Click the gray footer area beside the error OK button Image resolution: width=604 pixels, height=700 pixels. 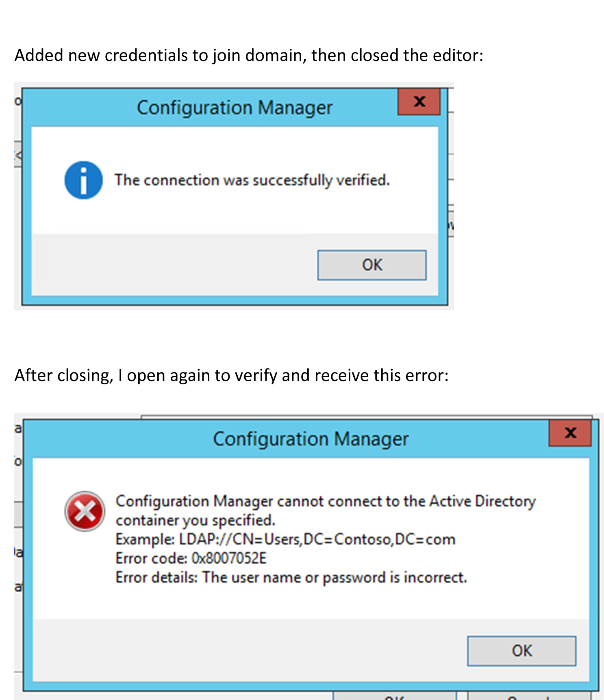click(x=250, y=650)
